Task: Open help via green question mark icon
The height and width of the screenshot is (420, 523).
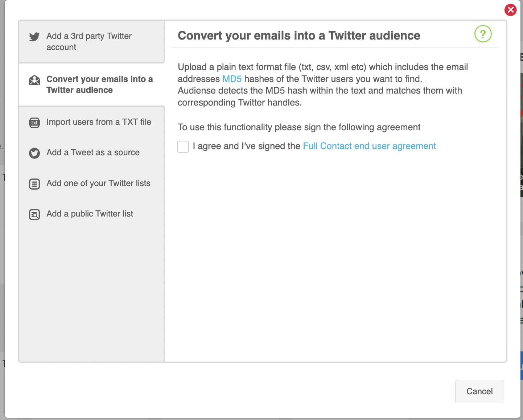Action: click(x=483, y=34)
